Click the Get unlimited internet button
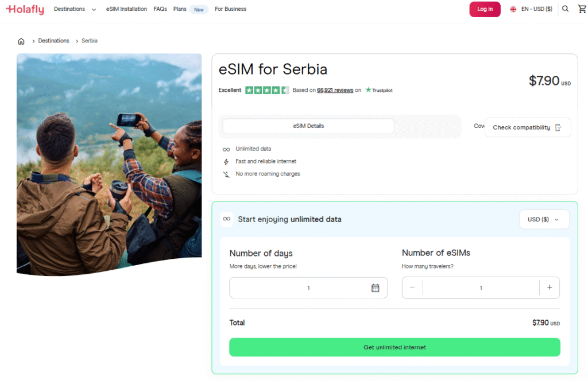Screen dimensions: 588x381 394,347
